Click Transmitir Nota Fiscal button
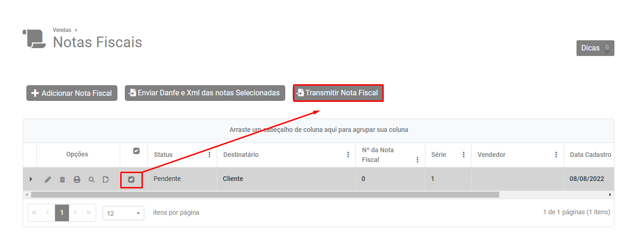644x249 pixels. click(338, 93)
